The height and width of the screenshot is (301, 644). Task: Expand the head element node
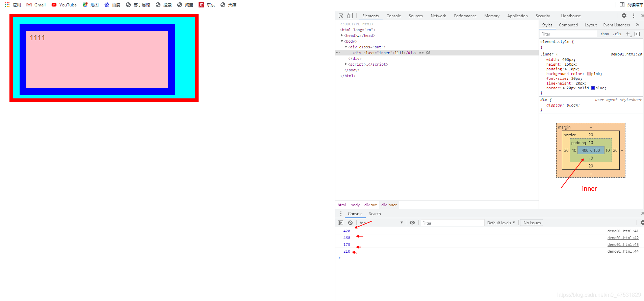tap(342, 35)
